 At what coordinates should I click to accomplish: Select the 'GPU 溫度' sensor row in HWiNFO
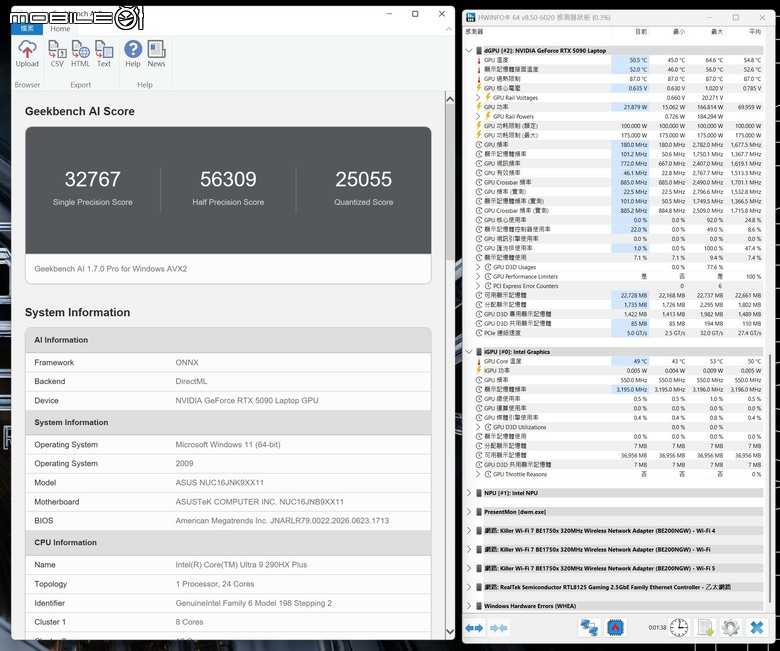[x=619, y=60]
